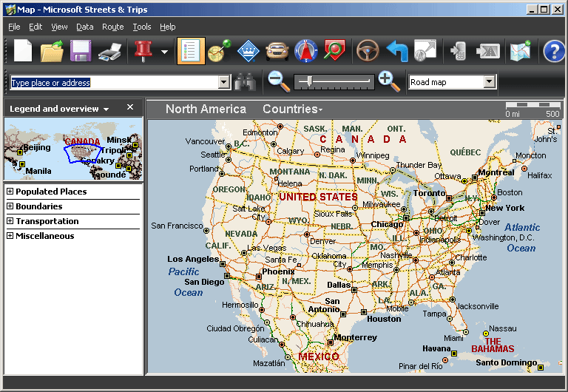This screenshot has width=568, height=392.
Task: Click the export map arrow icon
Action: (425, 51)
